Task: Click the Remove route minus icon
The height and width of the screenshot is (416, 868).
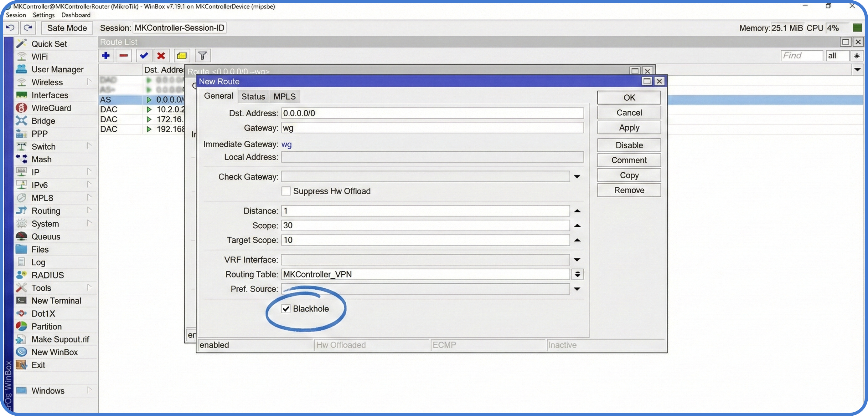Action: coord(124,56)
